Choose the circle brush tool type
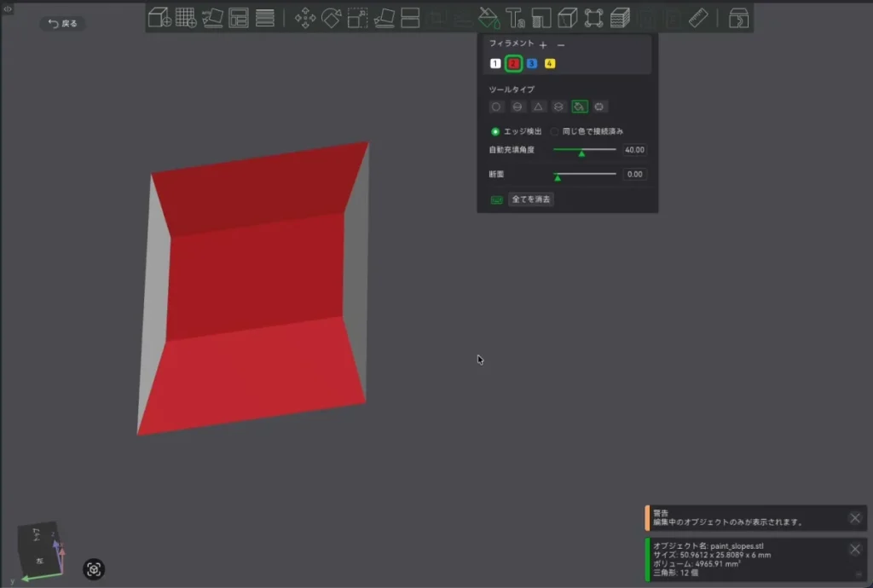873x588 pixels. (496, 107)
